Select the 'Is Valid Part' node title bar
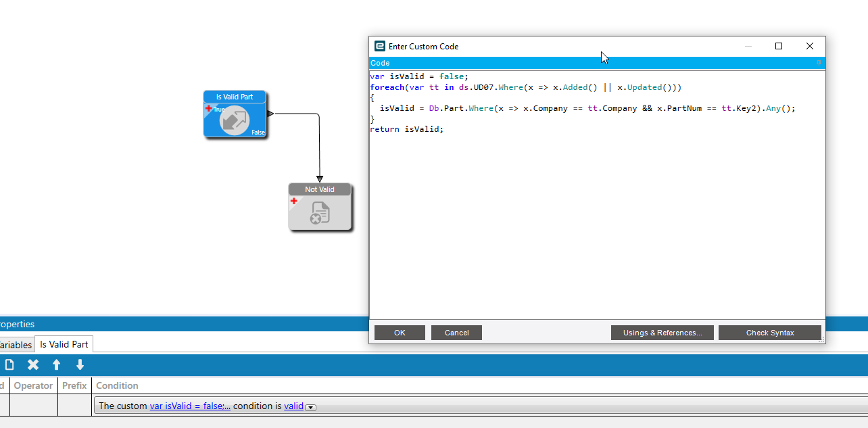The height and width of the screenshot is (428, 868). pos(235,97)
